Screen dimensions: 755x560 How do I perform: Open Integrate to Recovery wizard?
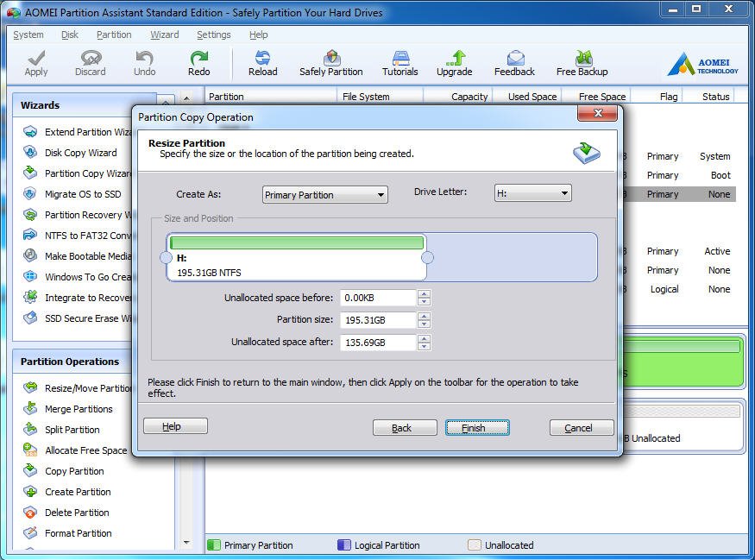[77, 298]
